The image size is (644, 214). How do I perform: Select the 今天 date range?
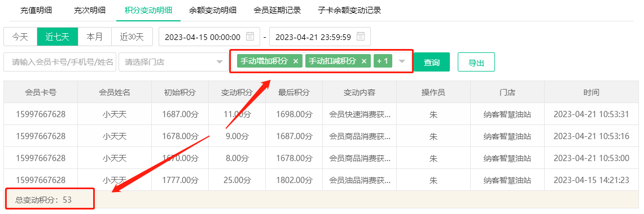20,37
